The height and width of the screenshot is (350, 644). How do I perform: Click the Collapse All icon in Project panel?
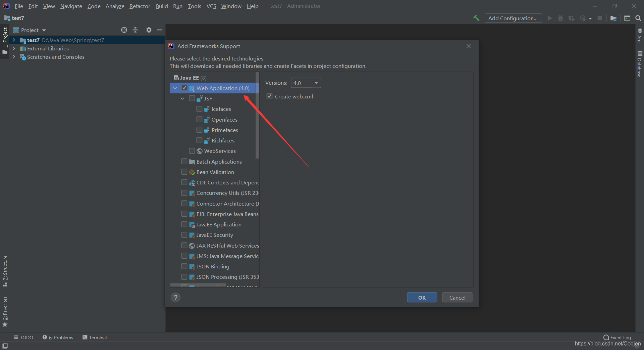point(135,30)
